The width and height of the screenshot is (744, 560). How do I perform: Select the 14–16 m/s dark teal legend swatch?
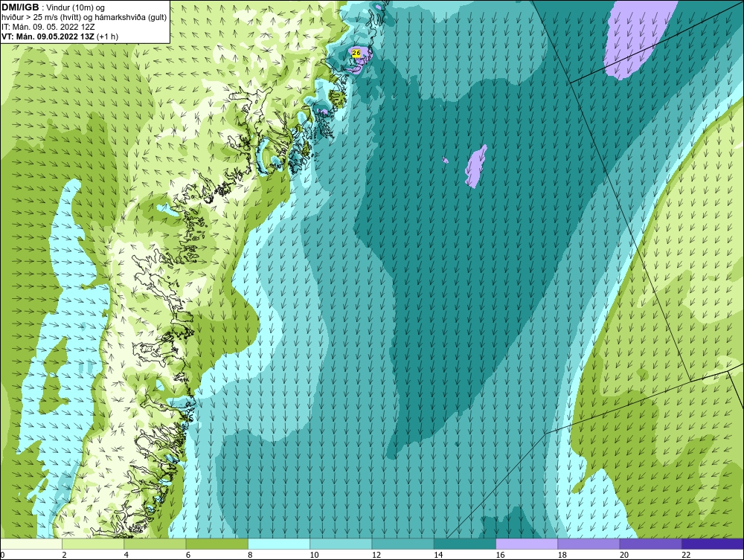[465, 544]
